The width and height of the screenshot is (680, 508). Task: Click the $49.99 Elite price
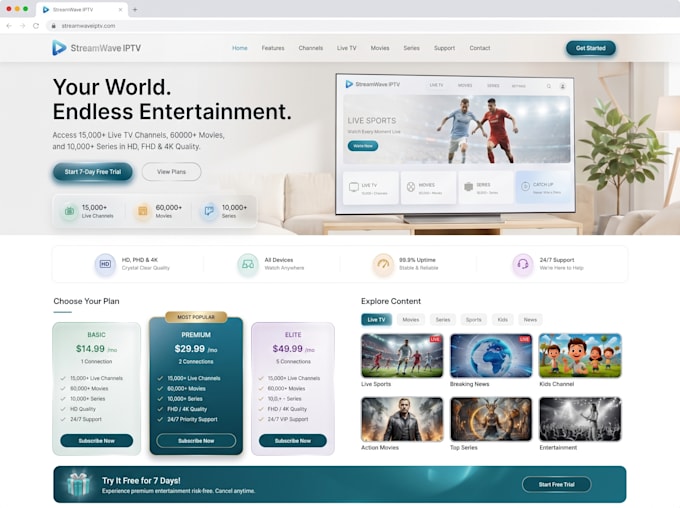(293, 349)
